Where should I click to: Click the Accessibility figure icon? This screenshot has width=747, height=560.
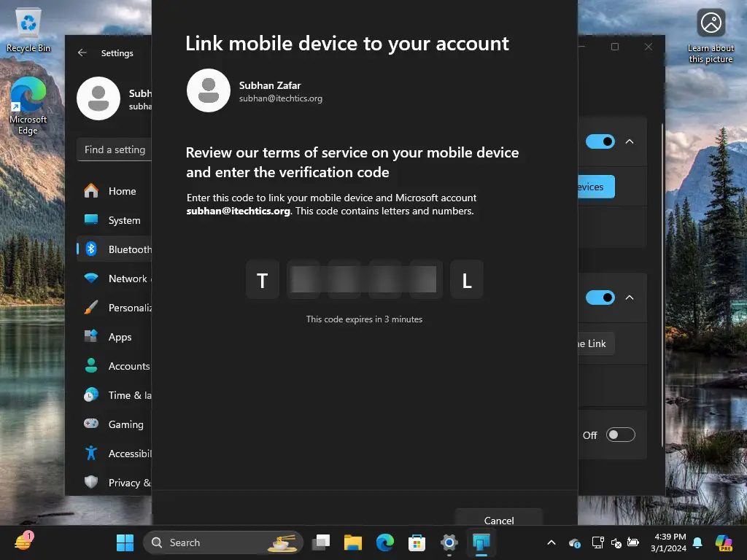coord(91,453)
